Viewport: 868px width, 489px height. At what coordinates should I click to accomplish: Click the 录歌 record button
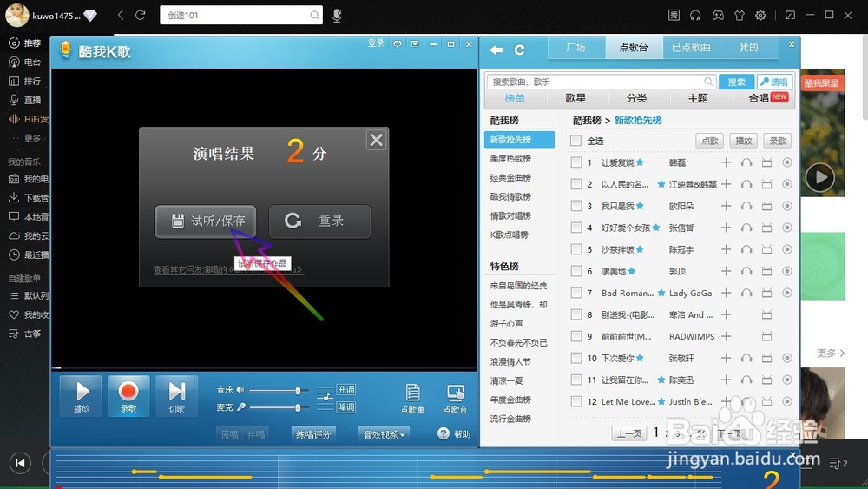(x=128, y=396)
